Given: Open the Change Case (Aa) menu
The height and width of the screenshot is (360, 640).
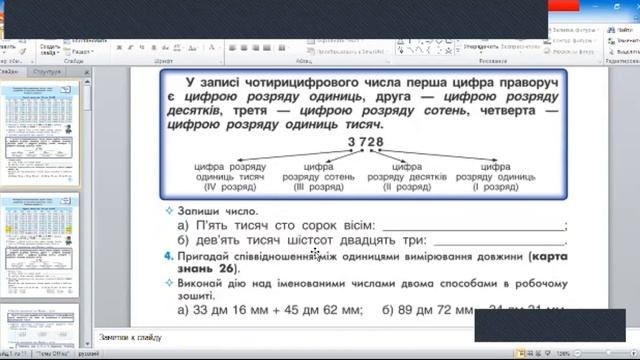Looking at the screenshot, I should [x=193, y=48].
